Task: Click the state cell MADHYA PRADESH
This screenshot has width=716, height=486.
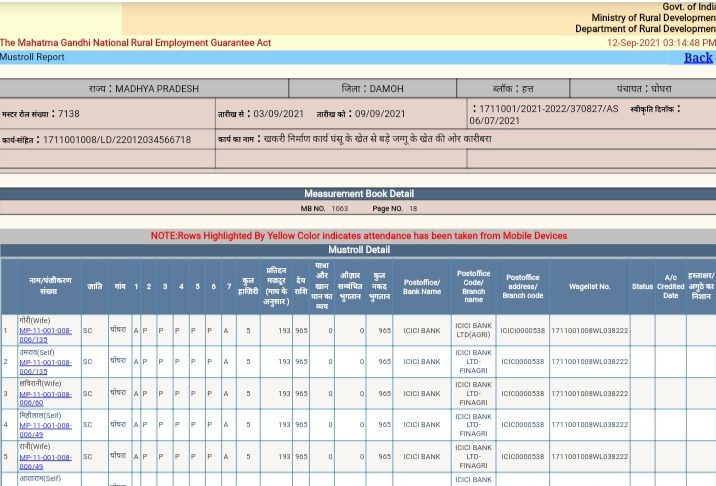Action: (144, 89)
